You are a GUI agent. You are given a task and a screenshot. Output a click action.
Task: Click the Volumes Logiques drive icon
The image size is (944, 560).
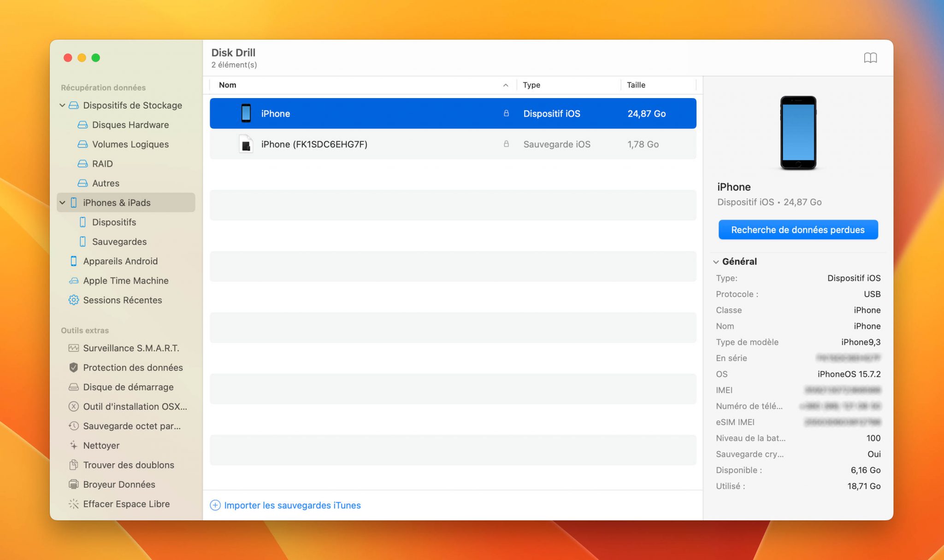point(83,144)
